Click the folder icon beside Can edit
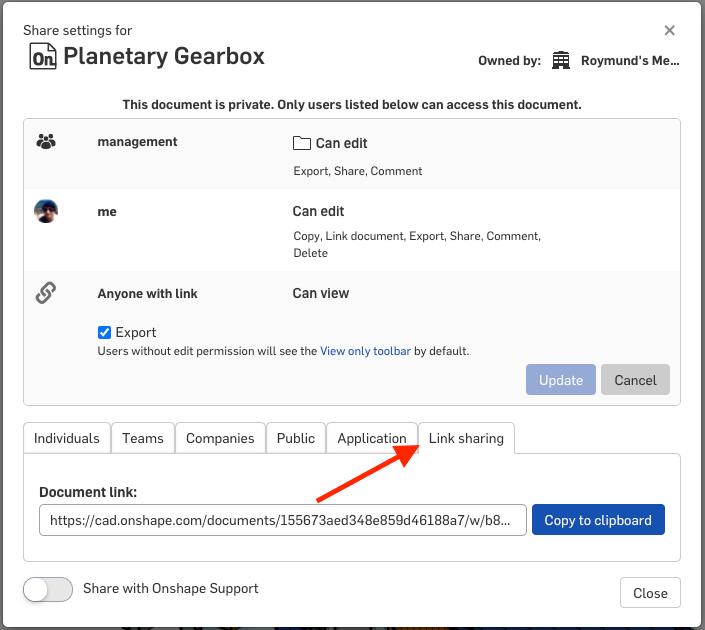The width and height of the screenshot is (705, 630). (x=301, y=143)
